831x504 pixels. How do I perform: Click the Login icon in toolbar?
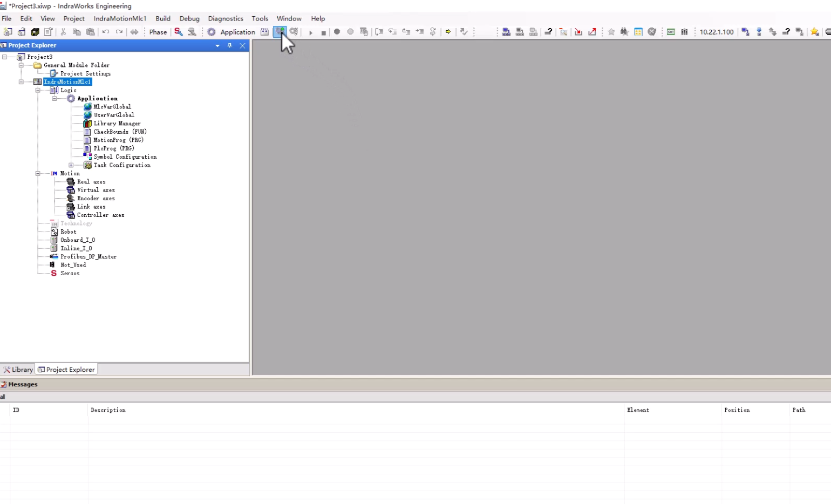280,32
